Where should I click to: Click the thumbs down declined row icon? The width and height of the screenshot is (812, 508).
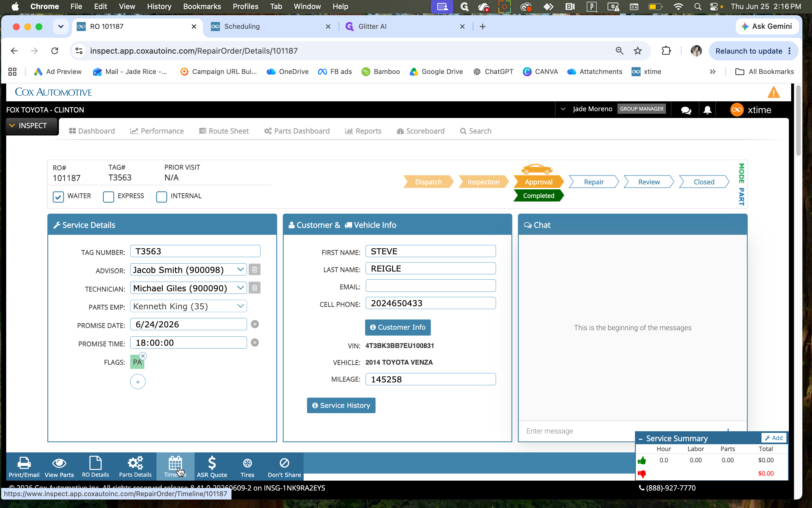642,474
